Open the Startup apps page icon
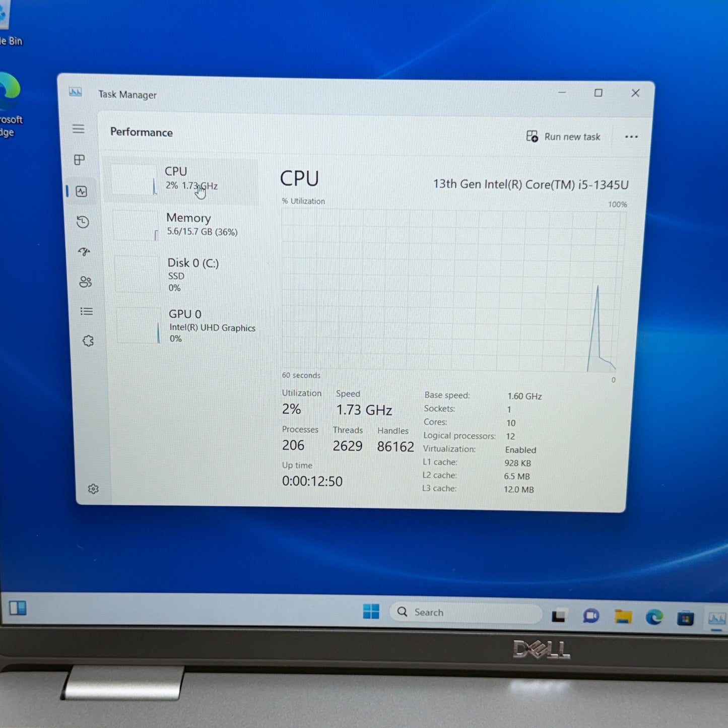 pyautogui.click(x=84, y=251)
